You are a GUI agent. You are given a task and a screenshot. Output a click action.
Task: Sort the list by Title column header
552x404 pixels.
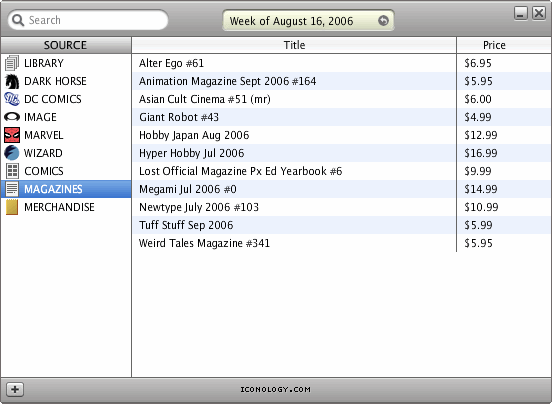coord(294,45)
